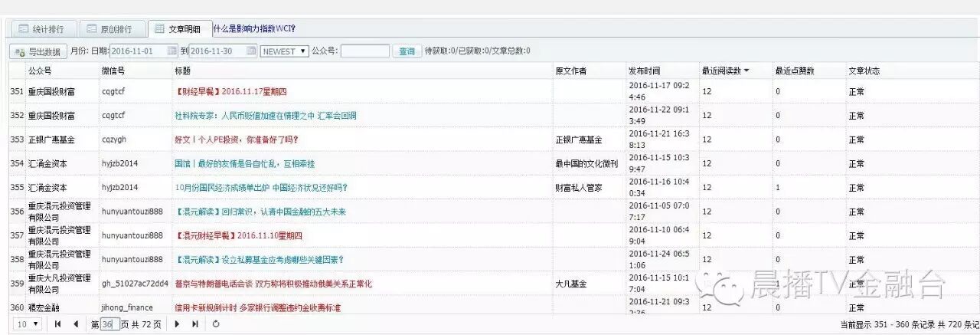This screenshot has height=335, width=980.
Task: Open article 【混元财经早餐】2016.11.10星期四
Action: 239,235
